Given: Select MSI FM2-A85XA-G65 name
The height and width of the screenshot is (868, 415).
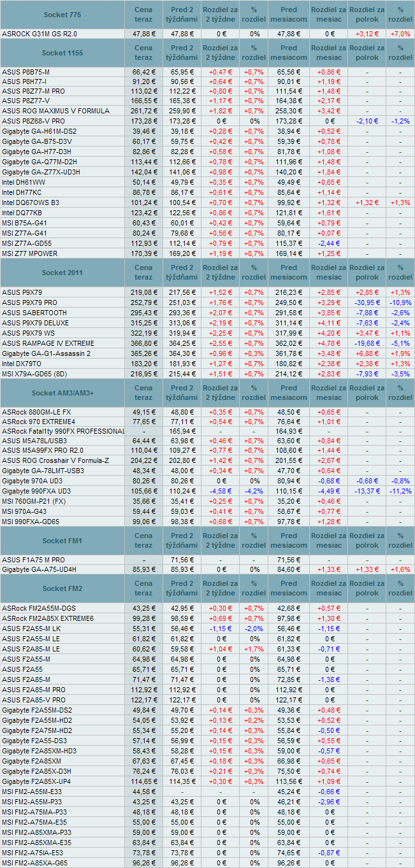Looking at the screenshot, I should 36,863.
